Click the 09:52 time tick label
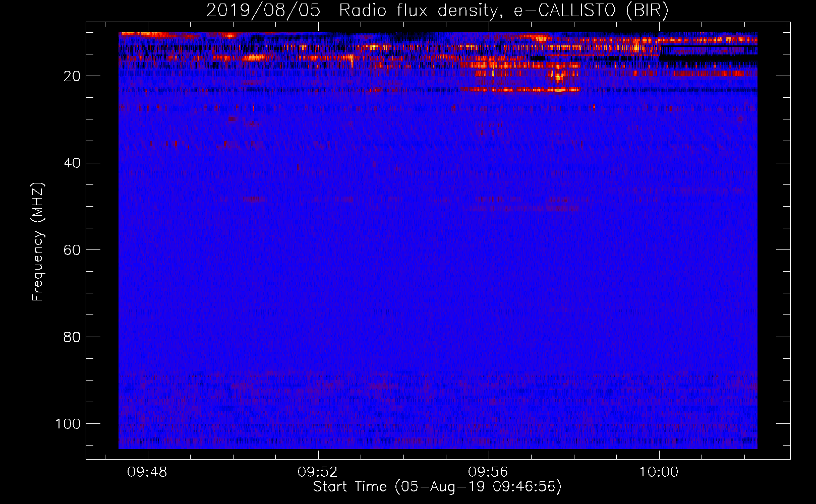This screenshot has height=504, width=816. pyautogui.click(x=318, y=472)
